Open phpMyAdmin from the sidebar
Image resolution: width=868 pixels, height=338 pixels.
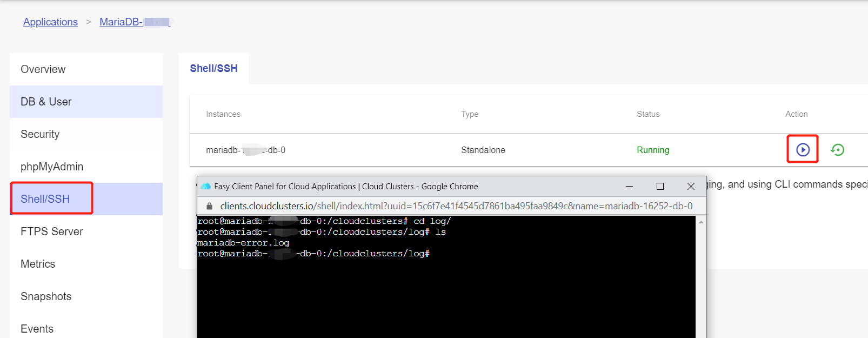[x=52, y=167]
